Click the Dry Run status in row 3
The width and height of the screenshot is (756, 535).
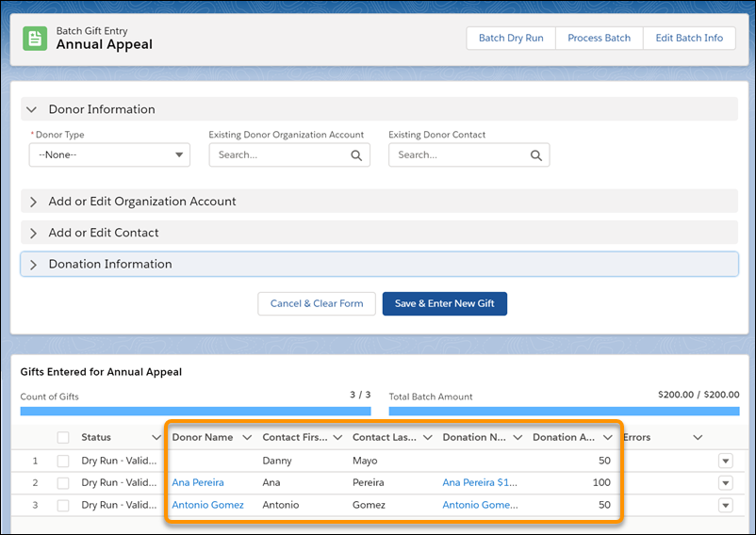[119, 505]
